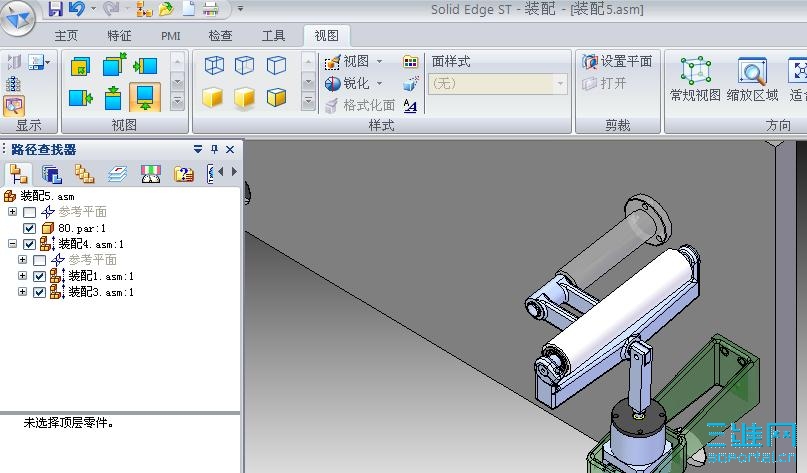Image resolution: width=807 pixels, height=473 pixels.
Task: Expand the 装配3.asm:1 node
Action: pos(22,292)
